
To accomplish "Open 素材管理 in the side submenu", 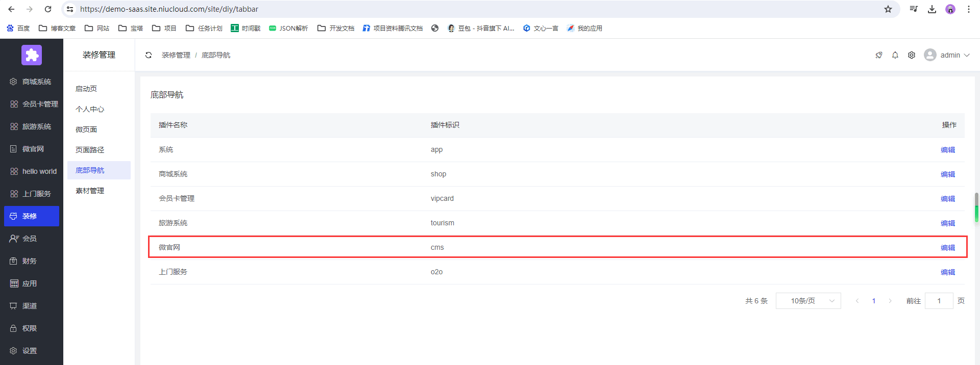I will (90, 191).
